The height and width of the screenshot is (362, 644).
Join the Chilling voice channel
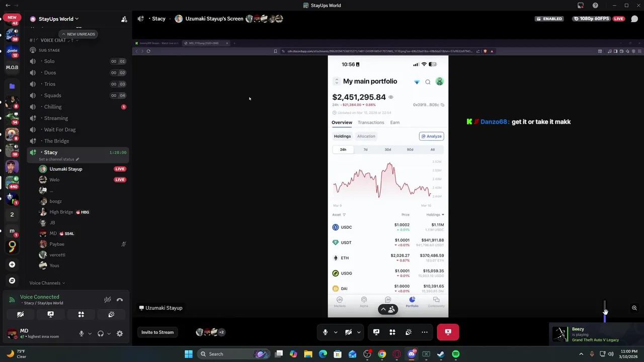pyautogui.click(x=77, y=107)
